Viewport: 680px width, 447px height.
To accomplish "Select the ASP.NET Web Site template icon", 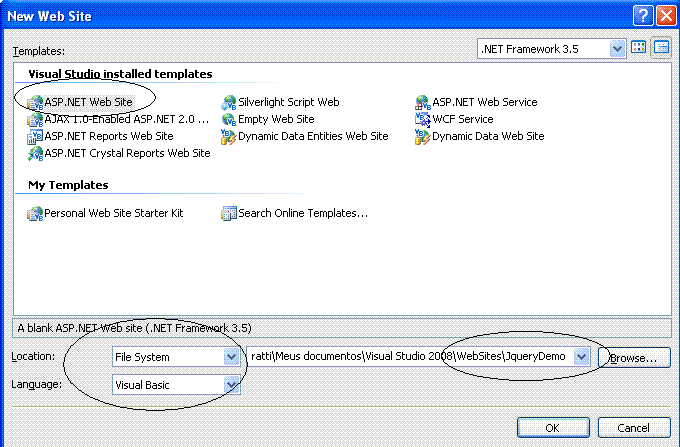I will [x=35, y=103].
